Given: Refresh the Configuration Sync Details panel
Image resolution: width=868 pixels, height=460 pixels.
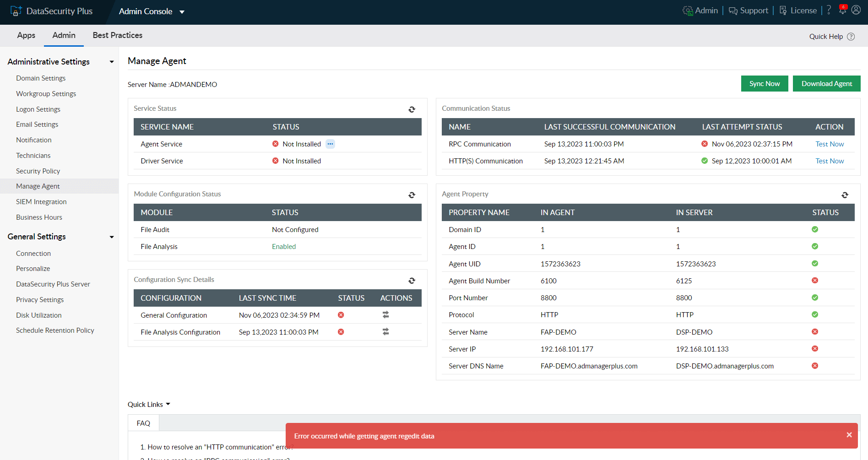Looking at the screenshot, I should 412,281.
